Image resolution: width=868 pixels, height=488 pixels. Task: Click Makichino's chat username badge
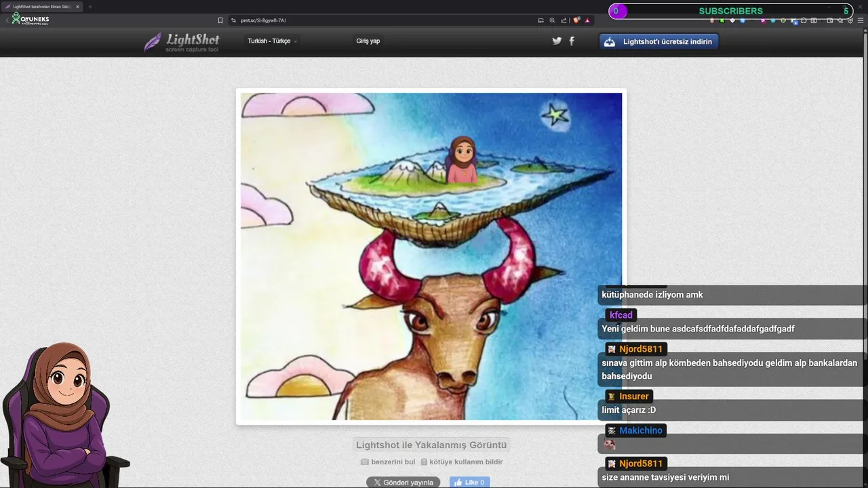pyautogui.click(x=635, y=430)
